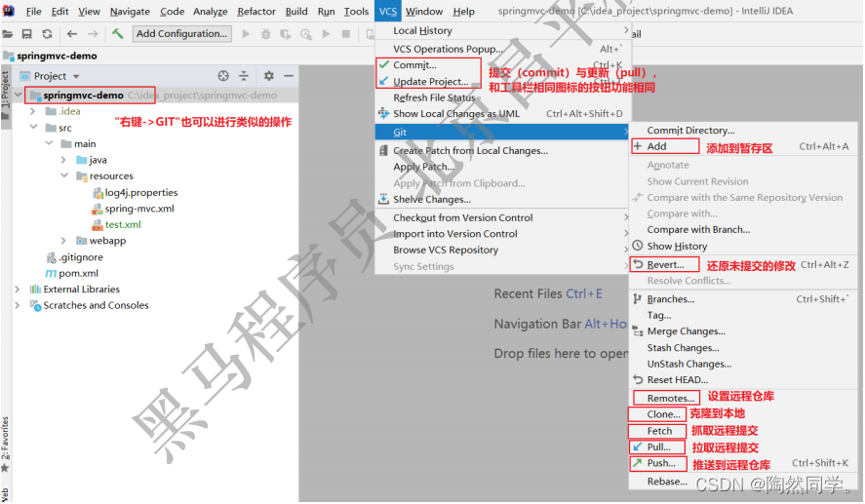Screen dimensions: 865x504
Task: Hide the Project panel with minus icon
Action: pos(289,75)
